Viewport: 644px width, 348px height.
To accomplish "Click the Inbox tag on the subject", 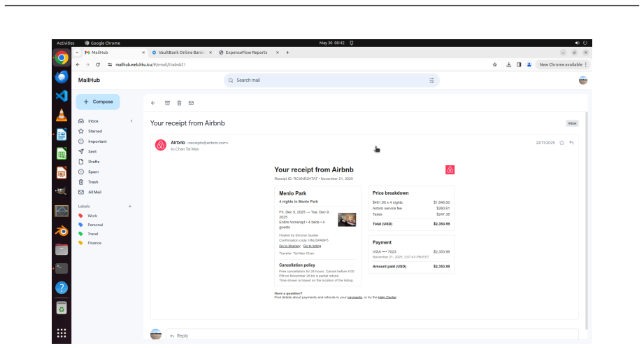I will click(x=572, y=123).
